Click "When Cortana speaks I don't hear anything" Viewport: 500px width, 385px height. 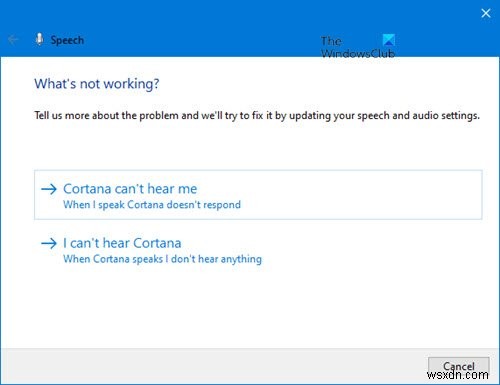[162, 259]
